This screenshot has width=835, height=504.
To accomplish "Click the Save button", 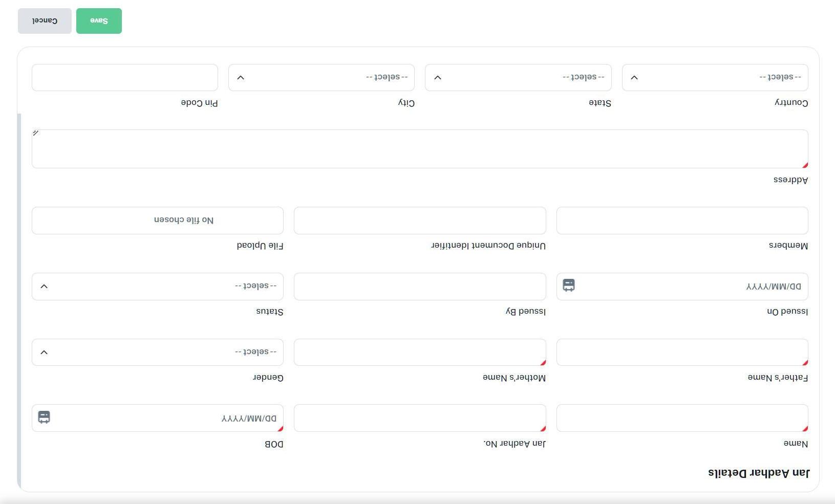I will pyautogui.click(x=99, y=21).
